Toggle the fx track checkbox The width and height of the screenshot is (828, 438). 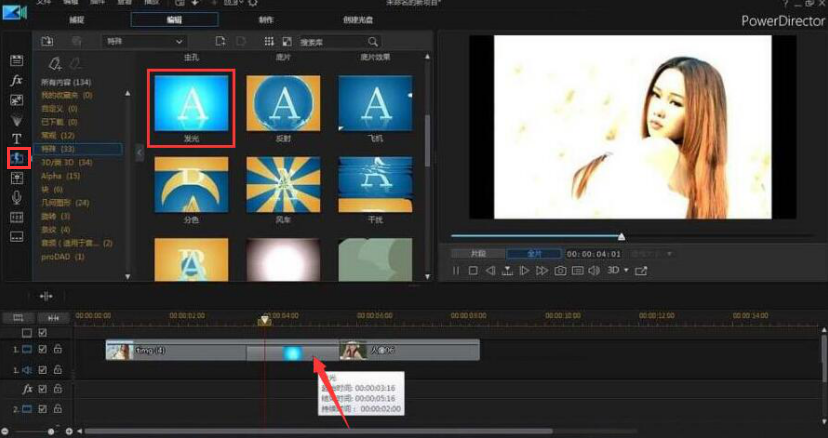point(42,388)
